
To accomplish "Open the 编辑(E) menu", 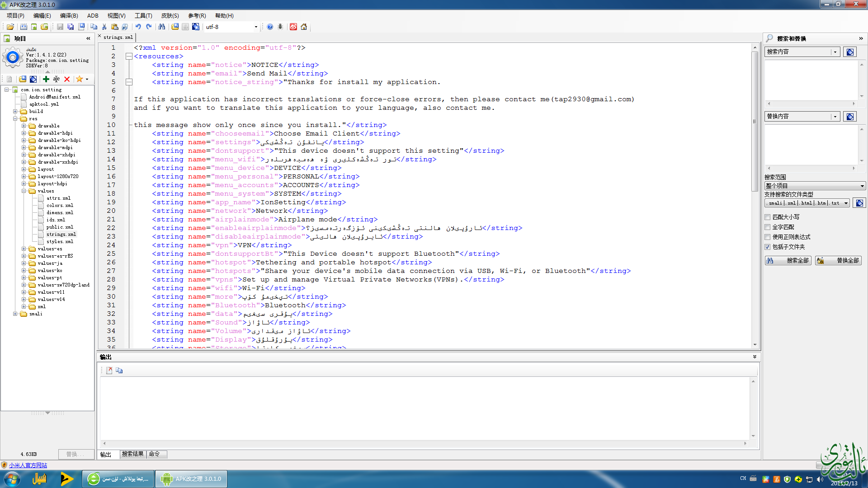I will pos(42,16).
